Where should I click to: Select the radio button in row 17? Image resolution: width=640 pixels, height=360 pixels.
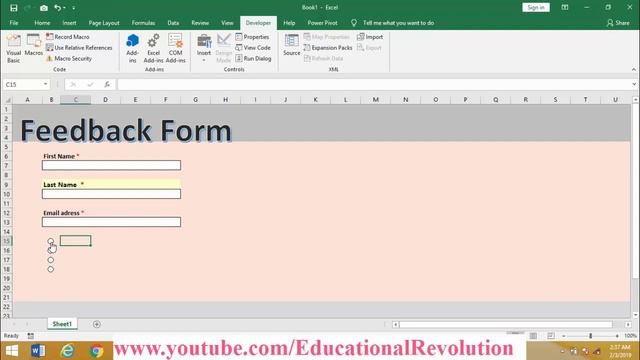tap(50, 260)
